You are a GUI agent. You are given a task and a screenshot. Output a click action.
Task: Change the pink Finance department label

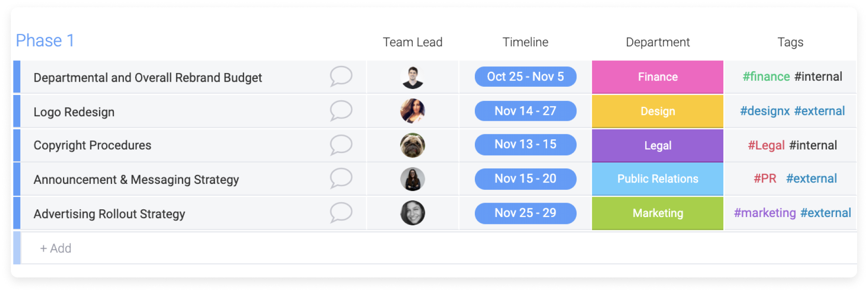[x=658, y=77]
